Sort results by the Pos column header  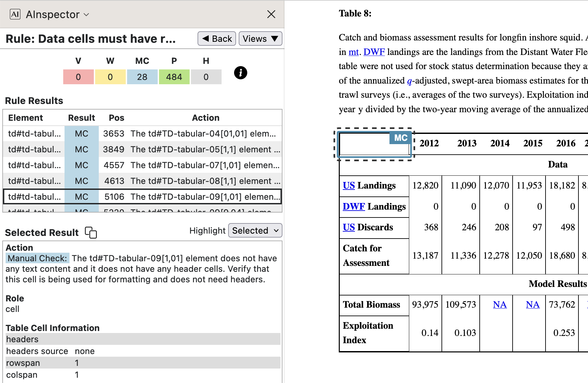[117, 118]
